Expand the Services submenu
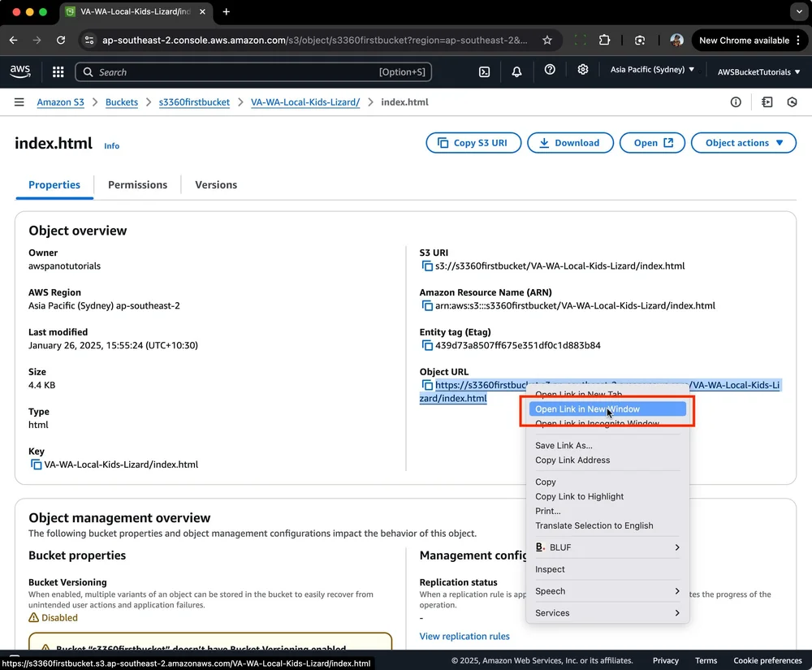Screen dimensions: 812x670 pos(607,613)
